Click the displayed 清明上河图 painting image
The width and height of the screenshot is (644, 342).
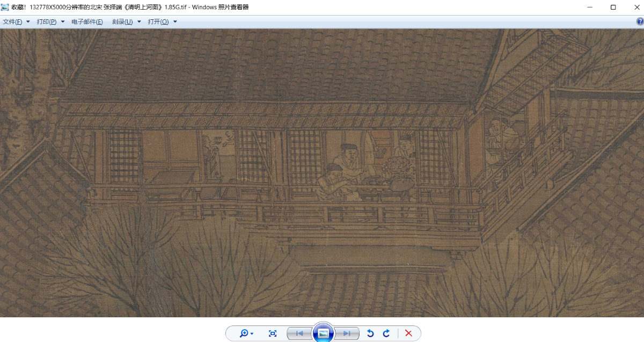coord(322,172)
